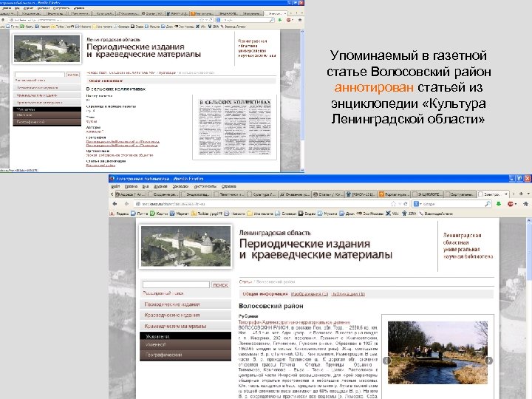Viewport: 532px width, 399px height.
Task: Open the Изображения (2) tab link
Action: (310, 294)
